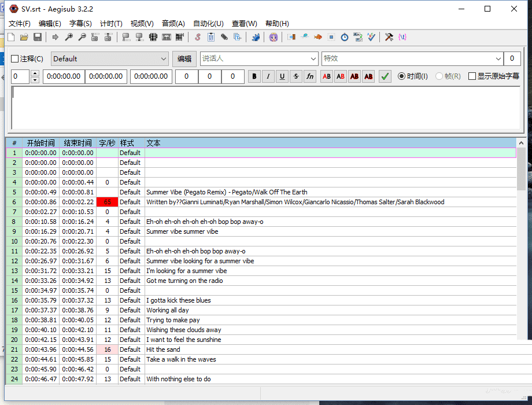
Task: Pick outline color (third AB button)
Action: coord(354,76)
